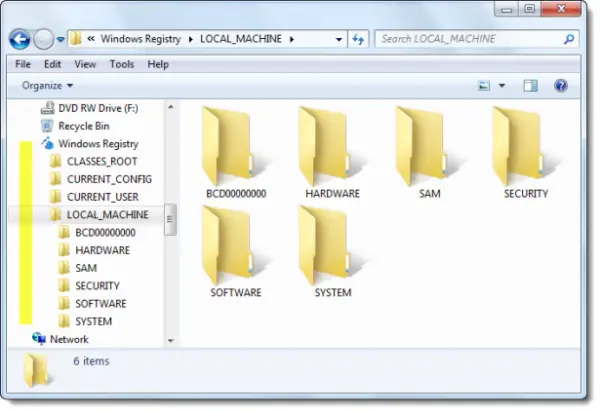Open the Organize dropdown menu
Viewport: 600px width, 412px height.
pyautogui.click(x=47, y=85)
